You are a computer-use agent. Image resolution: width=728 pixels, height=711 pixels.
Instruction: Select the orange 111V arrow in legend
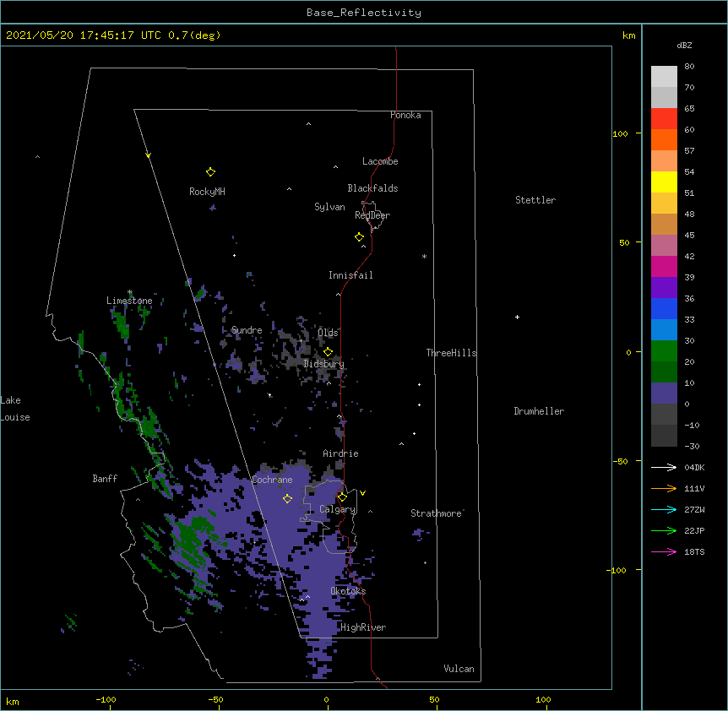[664, 488]
